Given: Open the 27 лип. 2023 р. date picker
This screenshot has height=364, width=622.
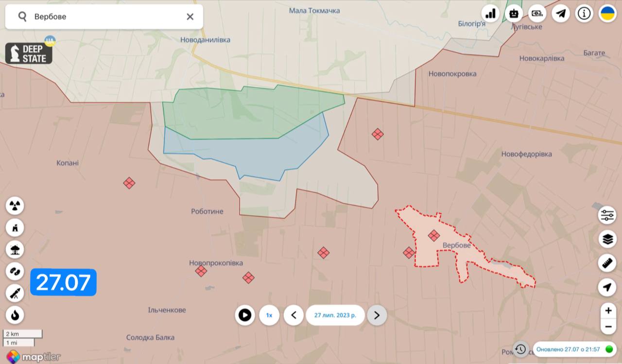Looking at the screenshot, I should [335, 315].
